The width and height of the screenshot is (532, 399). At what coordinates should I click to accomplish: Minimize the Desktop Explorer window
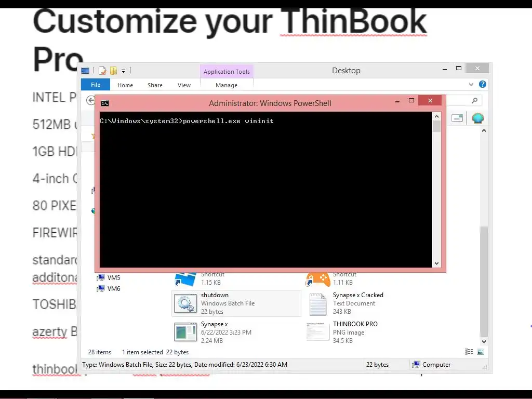[x=445, y=69]
